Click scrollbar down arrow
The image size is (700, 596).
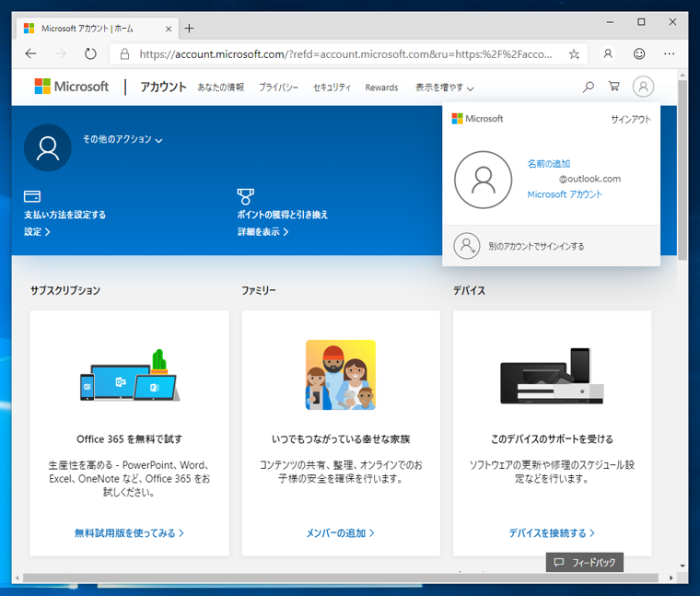(682, 566)
